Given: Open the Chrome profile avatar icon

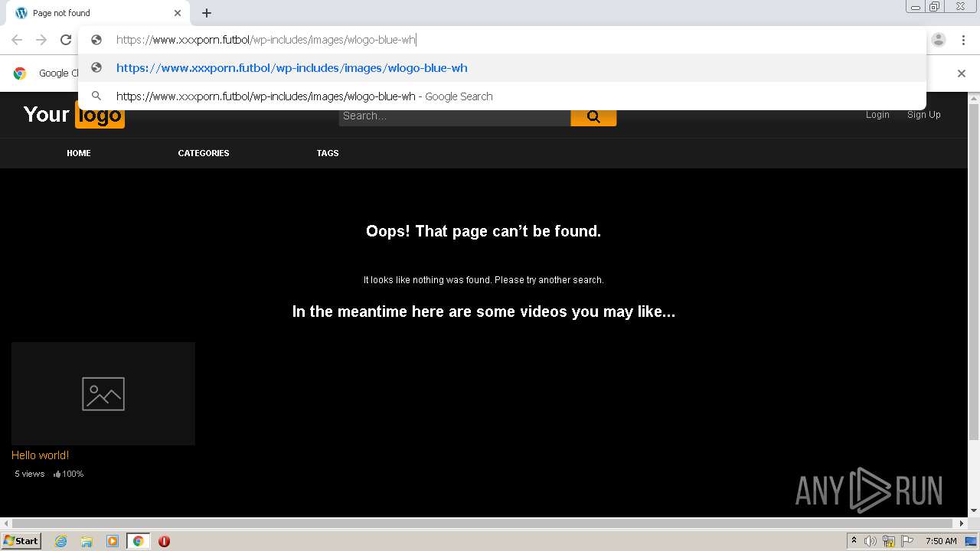Looking at the screenshot, I should [939, 40].
